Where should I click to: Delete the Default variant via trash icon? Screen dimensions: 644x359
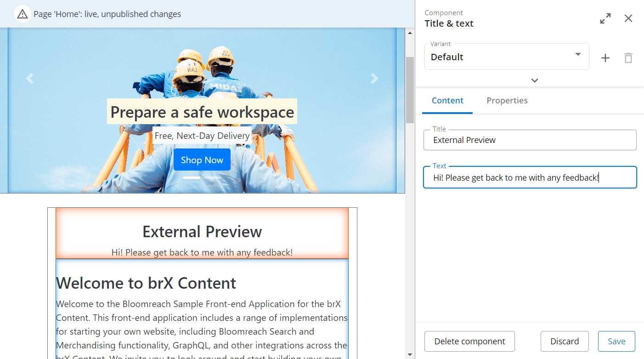(628, 57)
